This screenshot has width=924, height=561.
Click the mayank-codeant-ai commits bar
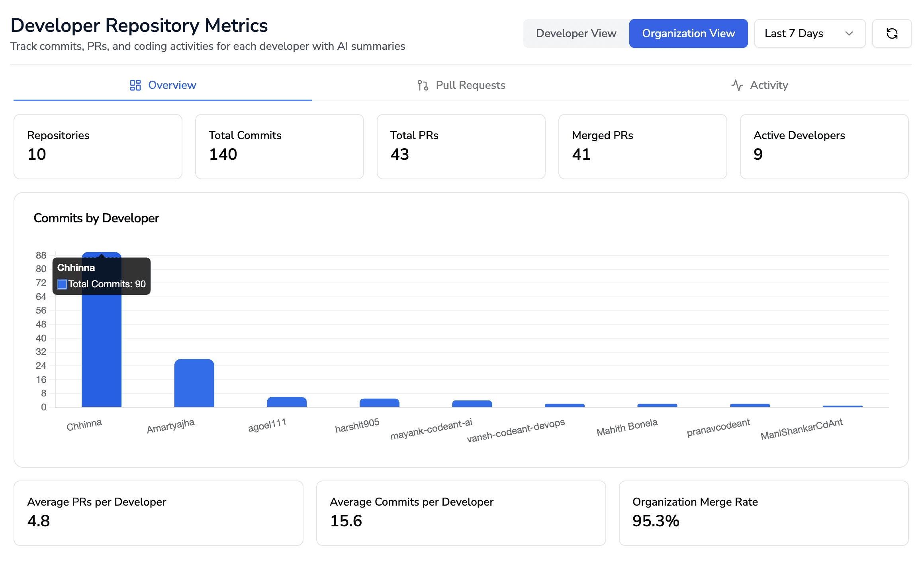click(472, 404)
